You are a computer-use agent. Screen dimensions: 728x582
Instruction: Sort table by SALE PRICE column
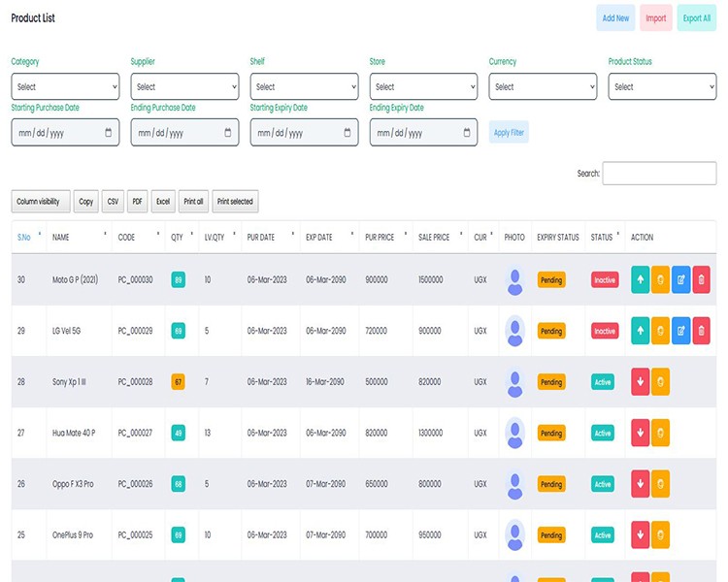point(440,237)
